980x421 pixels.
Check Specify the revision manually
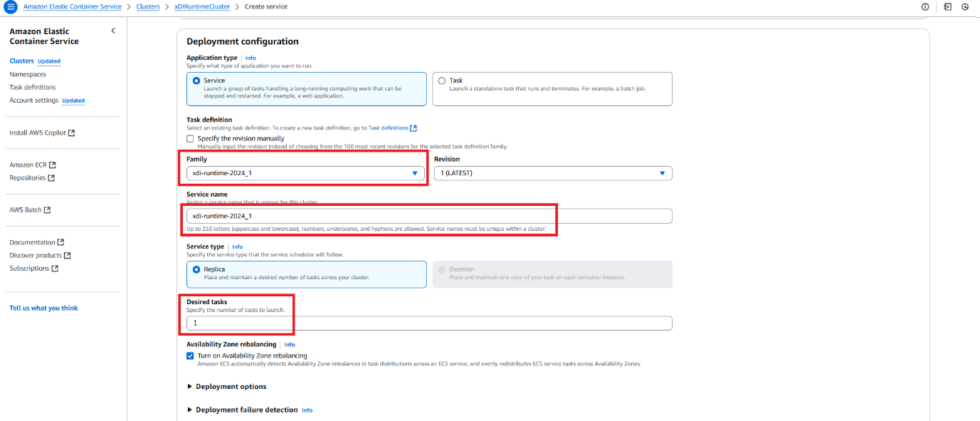coord(190,138)
